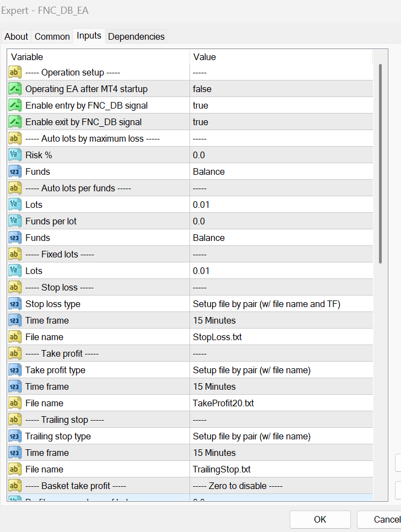Click the OK button
The image size is (401, 532).
320,519
